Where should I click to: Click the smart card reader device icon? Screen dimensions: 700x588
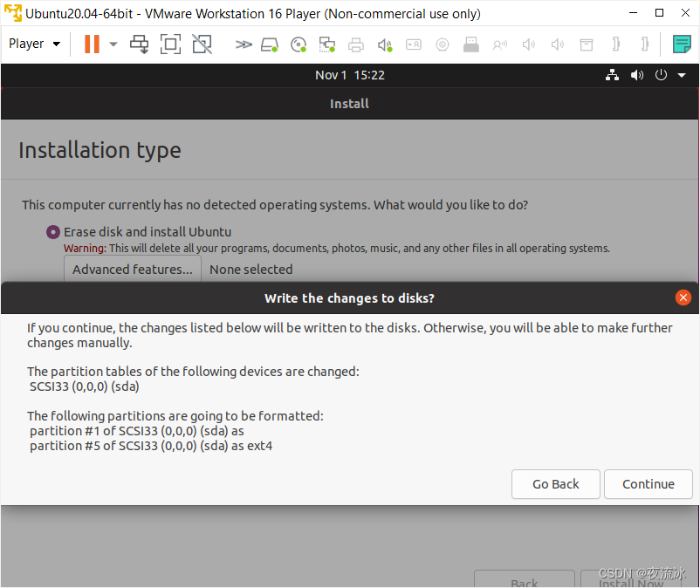[414, 44]
